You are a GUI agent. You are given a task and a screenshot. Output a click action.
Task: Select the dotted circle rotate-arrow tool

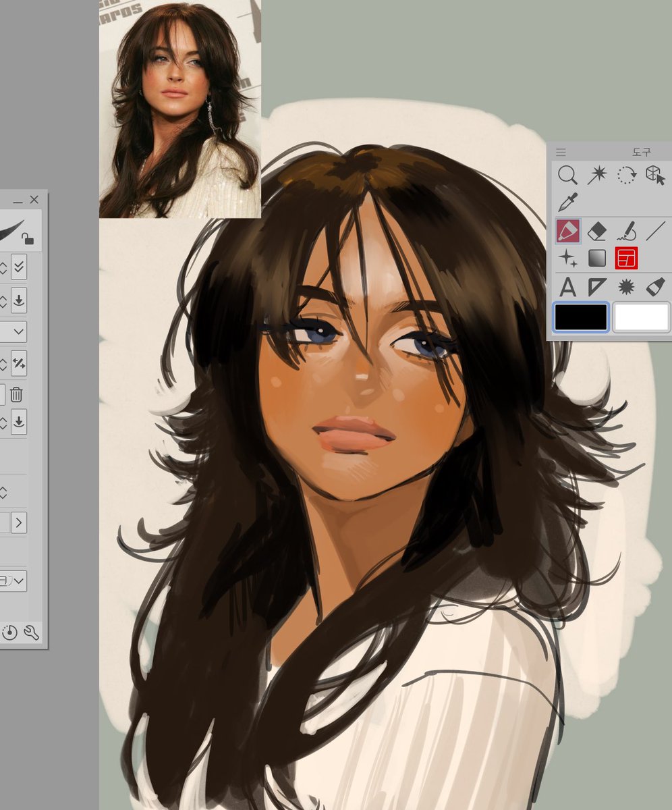coord(626,175)
